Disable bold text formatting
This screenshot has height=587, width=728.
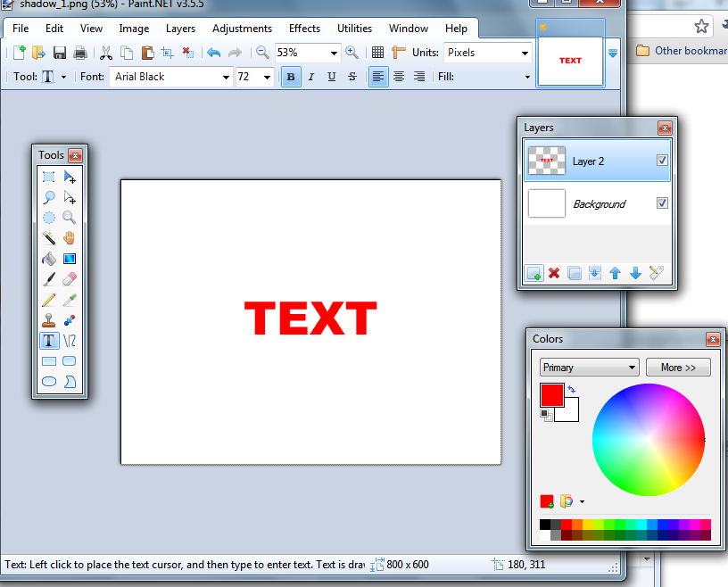(289, 78)
